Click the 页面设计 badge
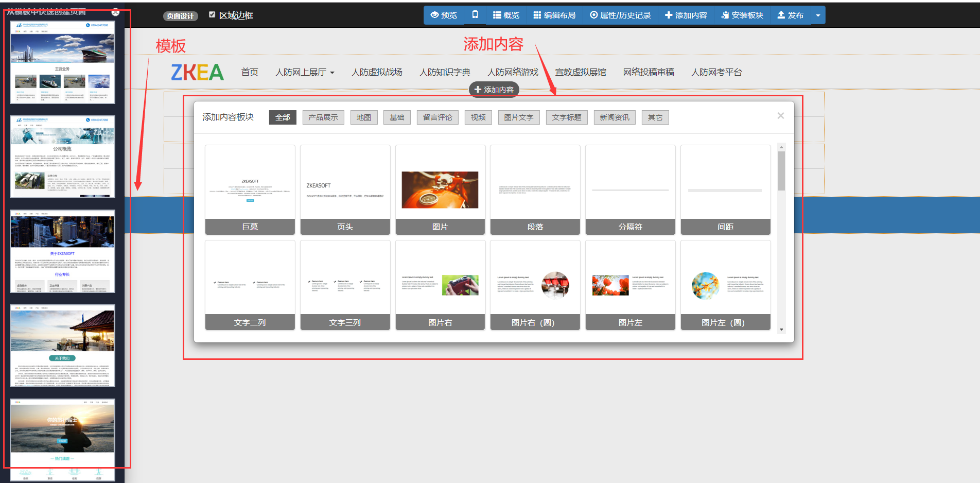The height and width of the screenshot is (483, 980). (181, 16)
